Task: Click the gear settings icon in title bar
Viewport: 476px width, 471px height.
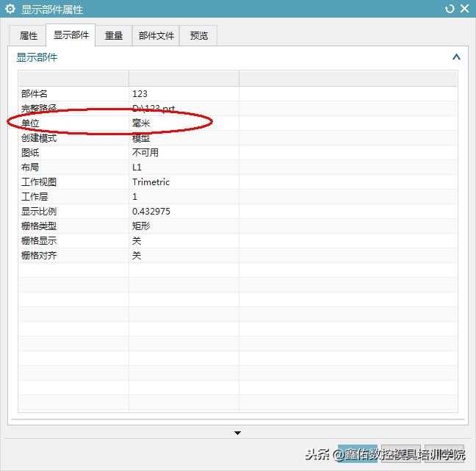Action: [10, 9]
